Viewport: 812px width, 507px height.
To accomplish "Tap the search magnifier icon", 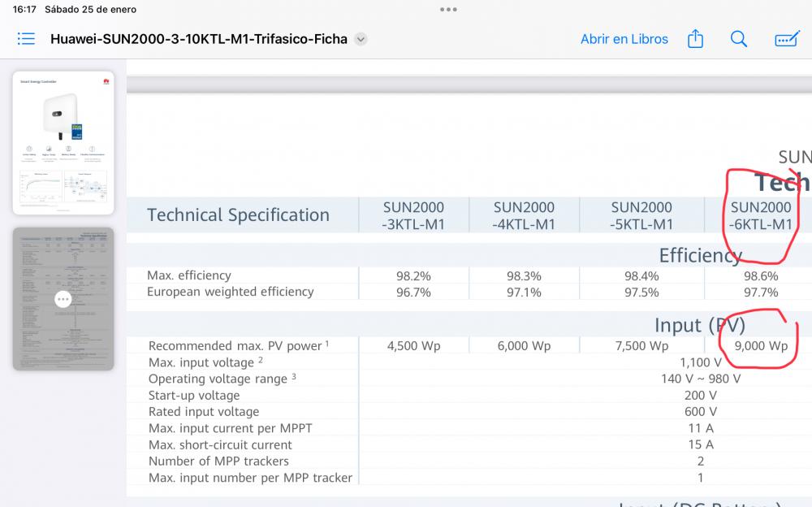I will tap(738, 39).
